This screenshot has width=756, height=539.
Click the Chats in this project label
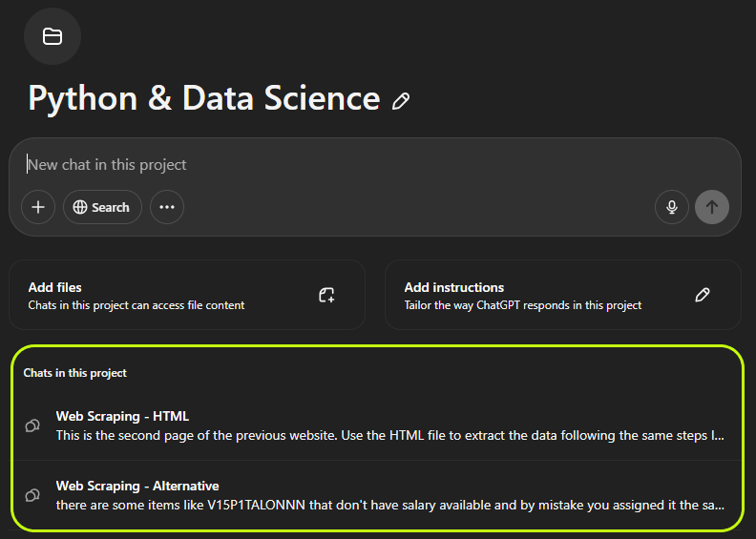point(75,373)
